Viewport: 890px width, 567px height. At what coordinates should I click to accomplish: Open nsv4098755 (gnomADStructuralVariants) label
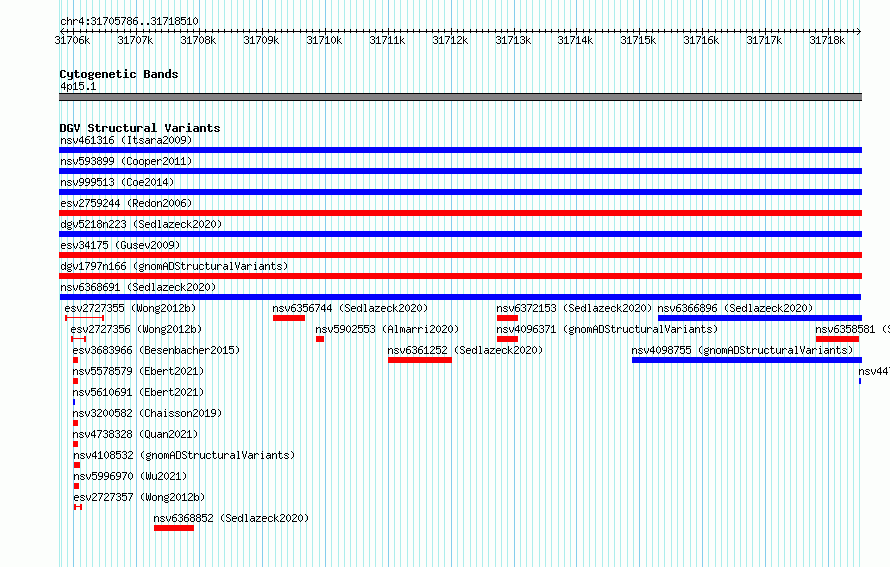pyautogui.click(x=742, y=350)
